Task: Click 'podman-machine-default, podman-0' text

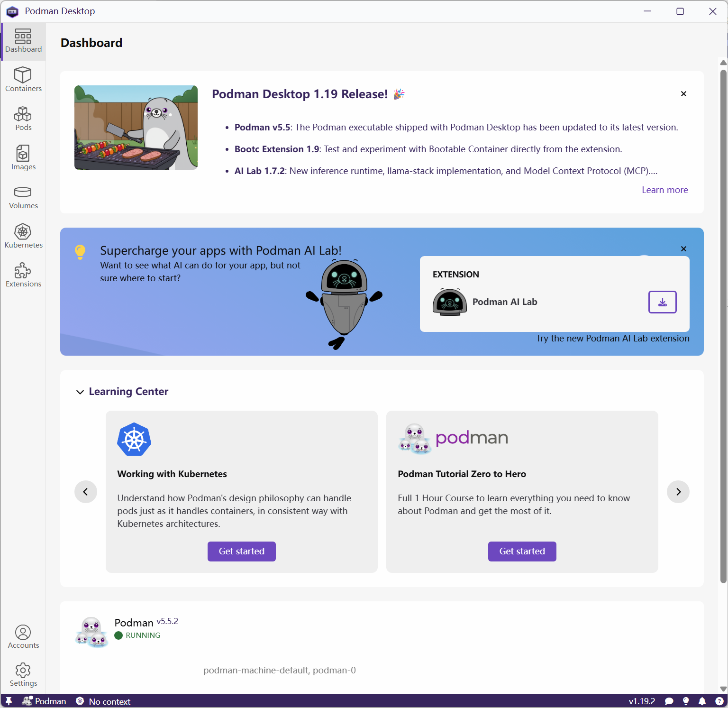Action: point(280,671)
